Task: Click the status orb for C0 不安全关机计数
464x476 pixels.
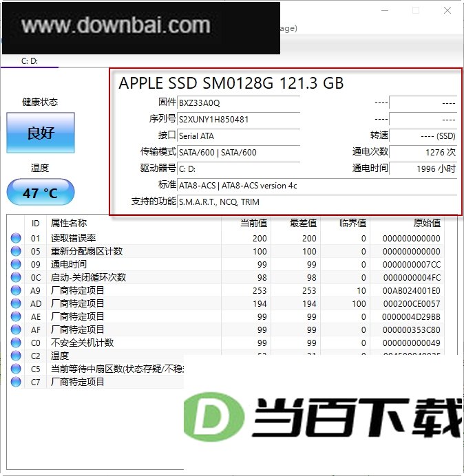Action: pos(16,343)
